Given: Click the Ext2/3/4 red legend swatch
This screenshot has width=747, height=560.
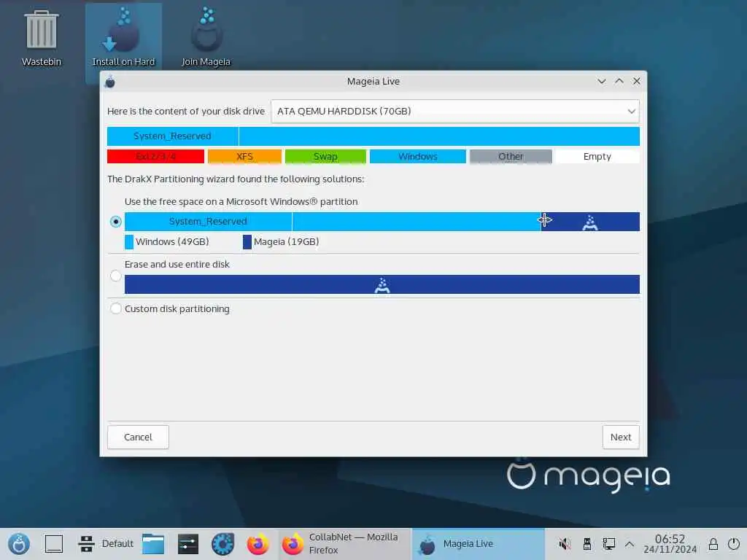Looking at the screenshot, I should click(x=156, y=156).
